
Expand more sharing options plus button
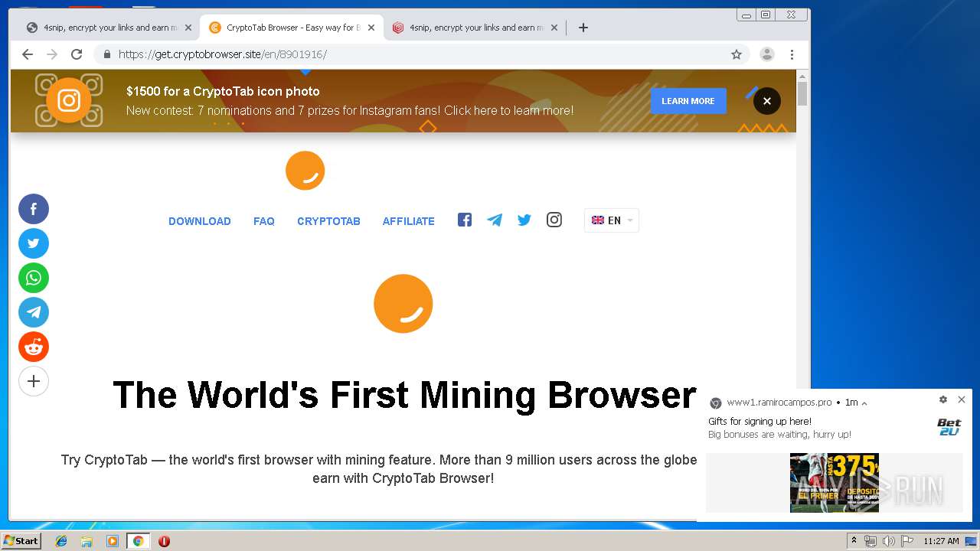point(34,381)
